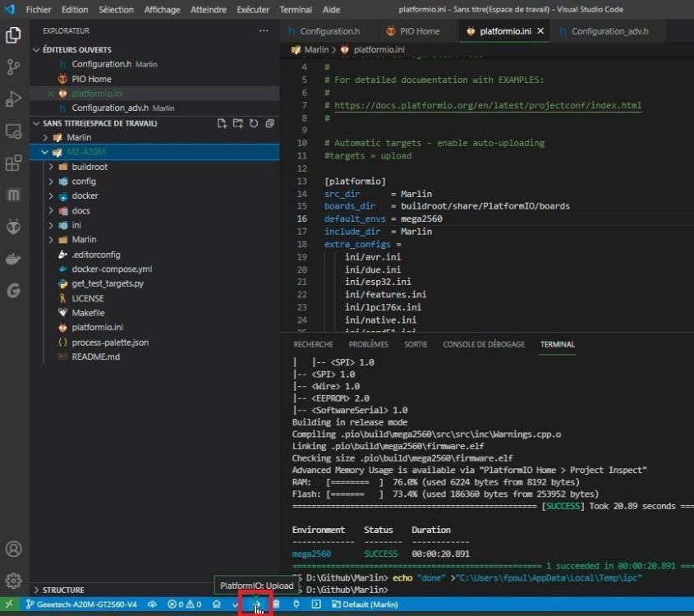694x616 pixels.
Task: Expand the buildroot folder
Action: [x=89, y=167]
